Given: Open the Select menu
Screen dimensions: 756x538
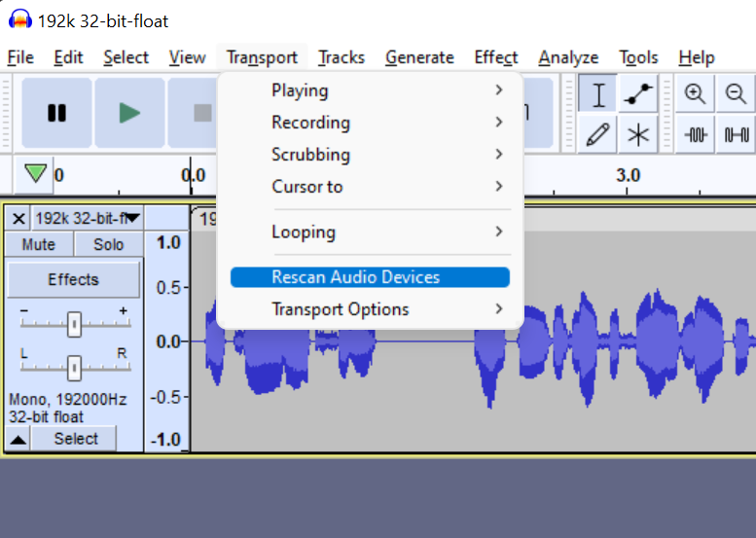Looking at the screenshot, I should pos(126,57).
